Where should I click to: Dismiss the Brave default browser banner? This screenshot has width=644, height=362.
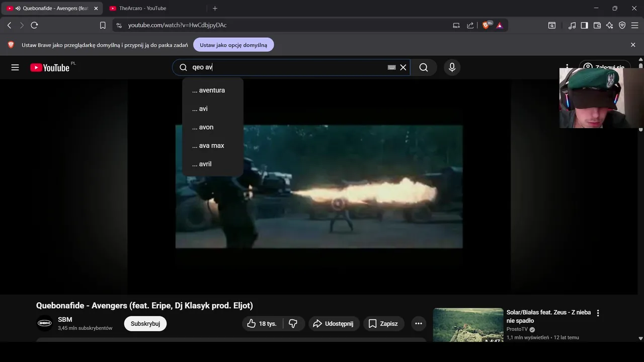click(x=633, y=45)
